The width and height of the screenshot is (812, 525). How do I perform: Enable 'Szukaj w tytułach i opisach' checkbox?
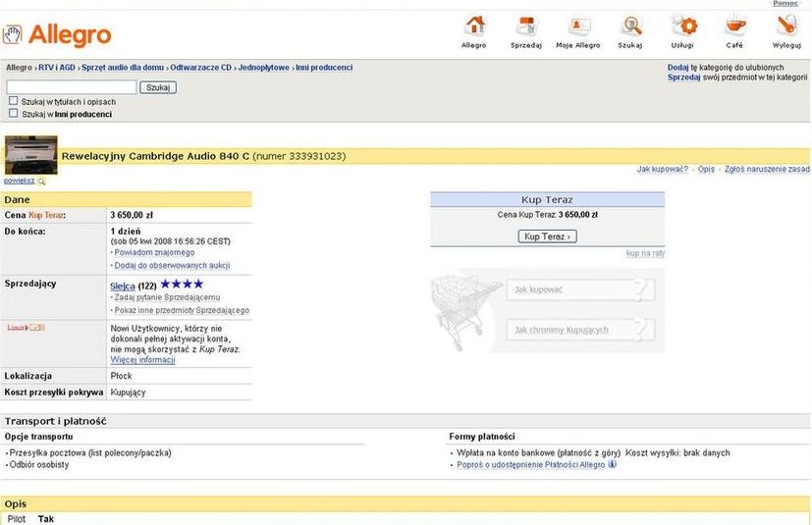pos(14,101)
